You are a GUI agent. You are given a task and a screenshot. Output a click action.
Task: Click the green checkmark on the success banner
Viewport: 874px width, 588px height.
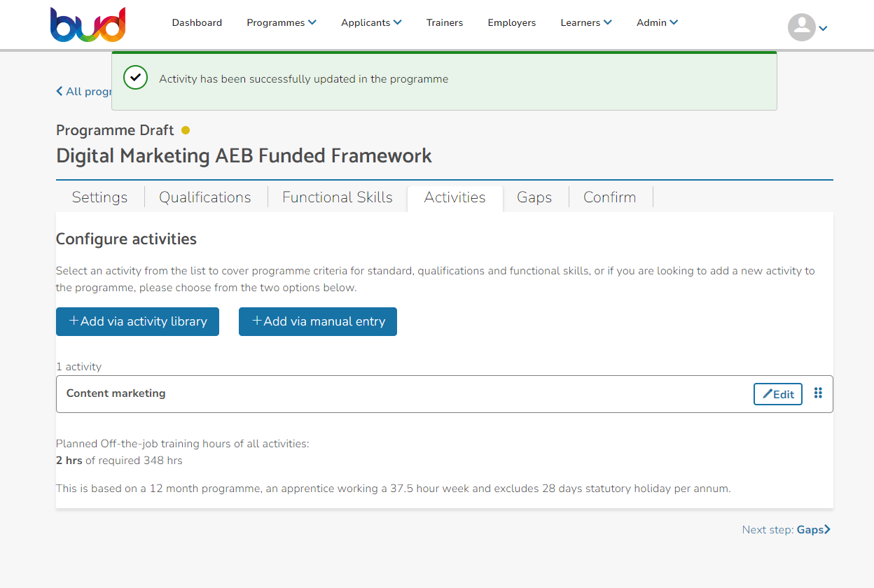(135, 78)
